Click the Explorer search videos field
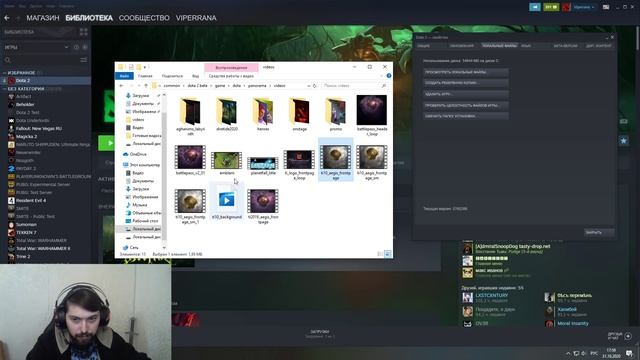Screen dimensions: 640x360 pyautogui.click(x=354, y=86)
